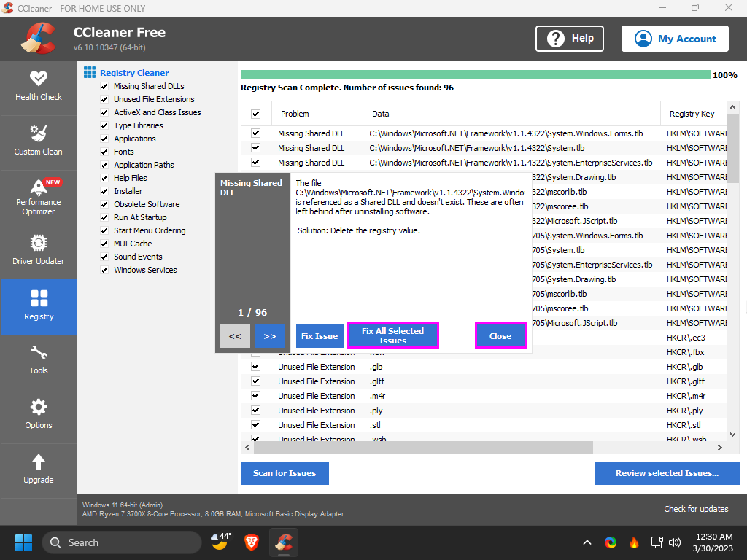
Task: Toggle the Type Libraries checkbox
Action: tap(104, 125)
